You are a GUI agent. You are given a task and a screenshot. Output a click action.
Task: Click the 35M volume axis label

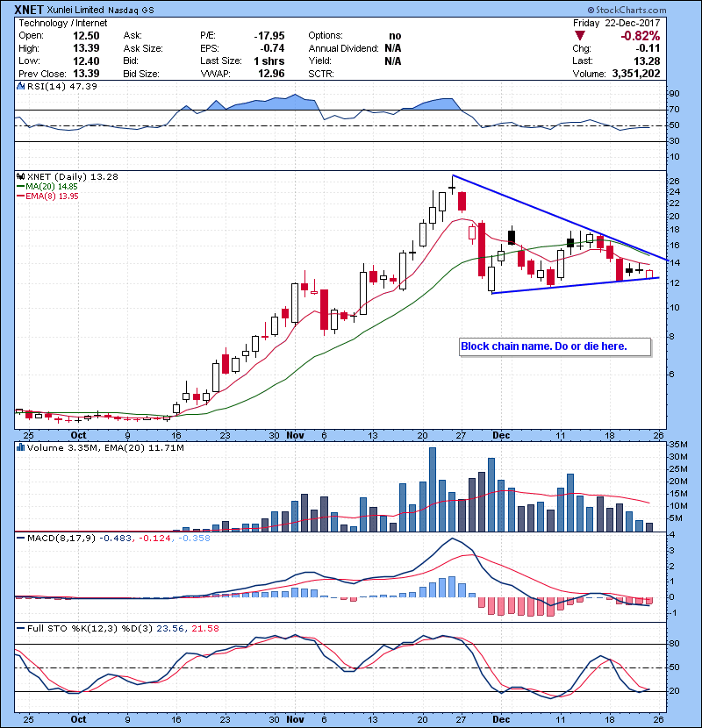677,445
